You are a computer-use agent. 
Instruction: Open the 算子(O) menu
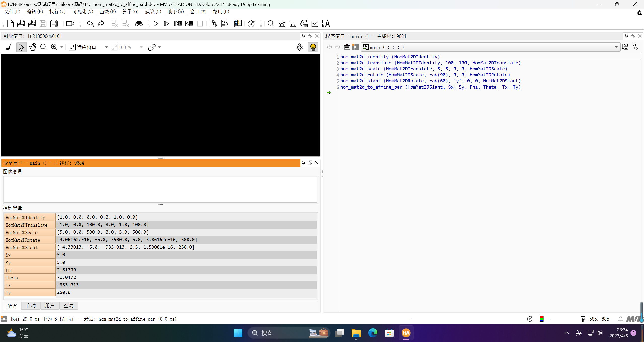pos(130,12)
